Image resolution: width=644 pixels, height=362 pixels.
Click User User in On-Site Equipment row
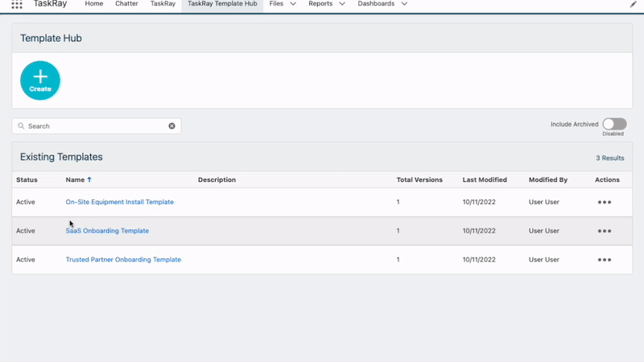click(544, 202)
